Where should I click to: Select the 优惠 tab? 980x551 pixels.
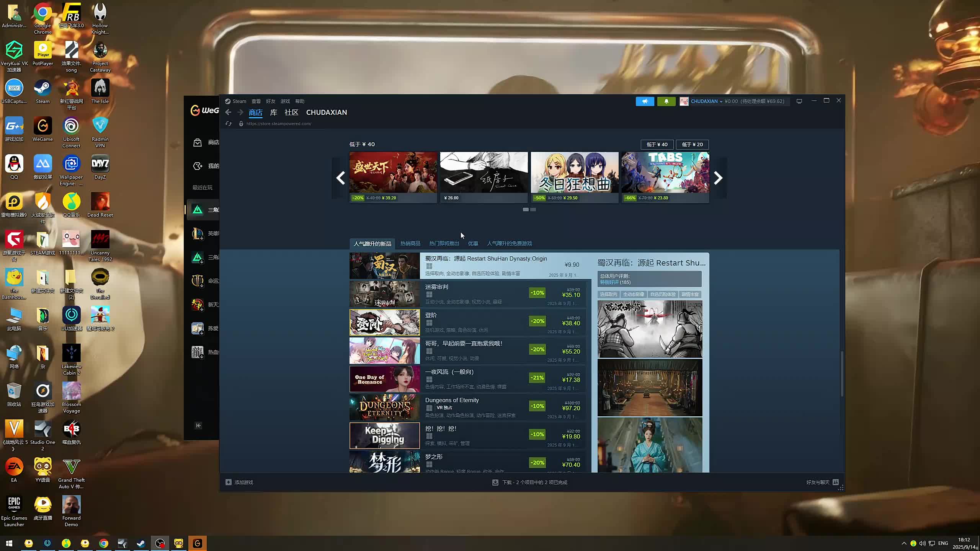point(473,243)
